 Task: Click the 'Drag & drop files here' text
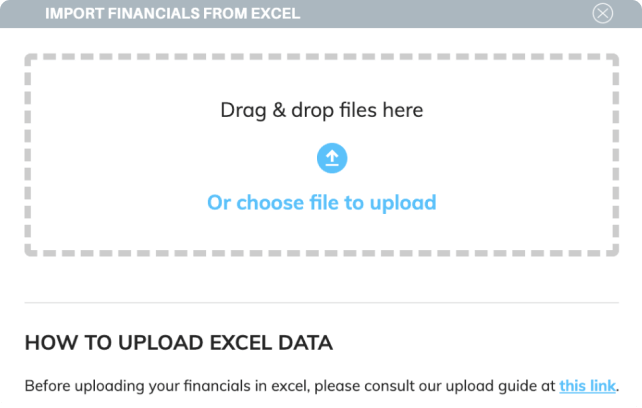(321, 110)
